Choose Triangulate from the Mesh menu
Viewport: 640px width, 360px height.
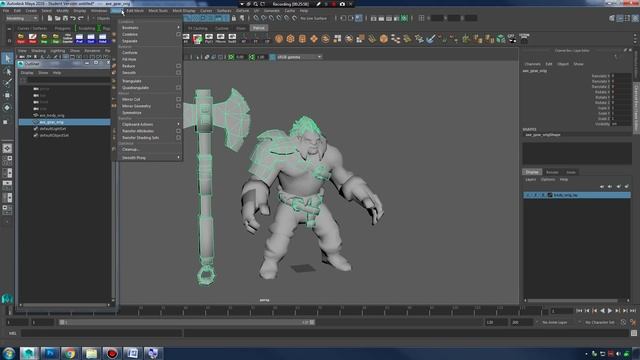(131, 81)
